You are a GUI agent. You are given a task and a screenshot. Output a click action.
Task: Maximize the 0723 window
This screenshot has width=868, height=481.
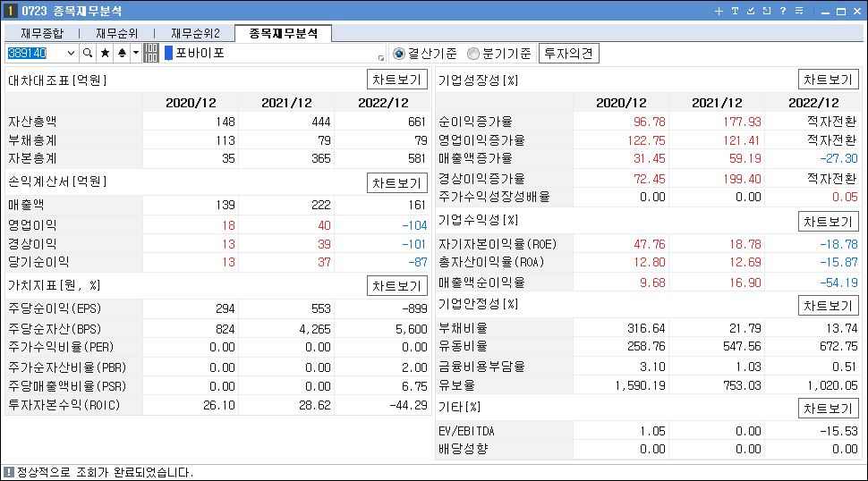tap(841, 11)
